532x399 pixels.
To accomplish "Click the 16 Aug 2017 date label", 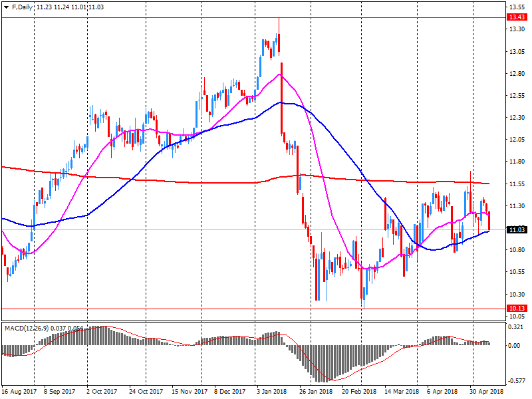I will pyautogui.click(x=19, y=392).
